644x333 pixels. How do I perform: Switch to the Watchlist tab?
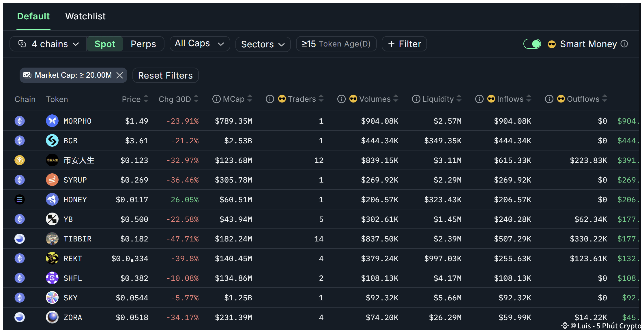click(85, 16)
